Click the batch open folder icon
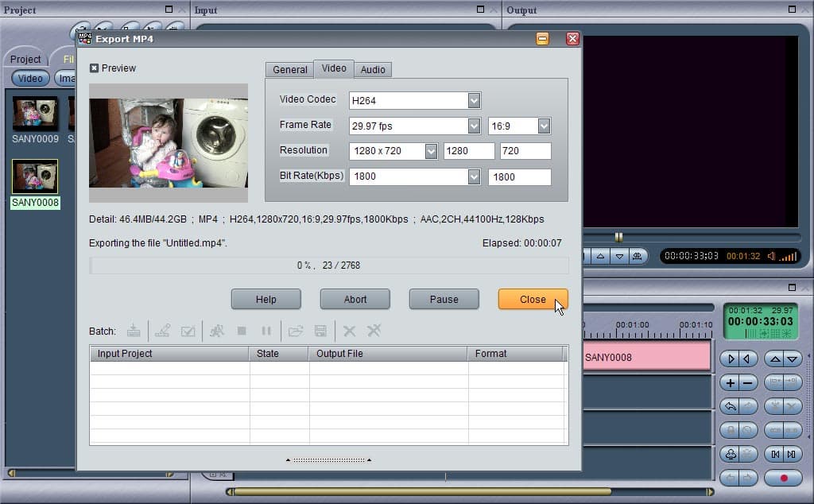814x504 pixels. click(296, 331)
